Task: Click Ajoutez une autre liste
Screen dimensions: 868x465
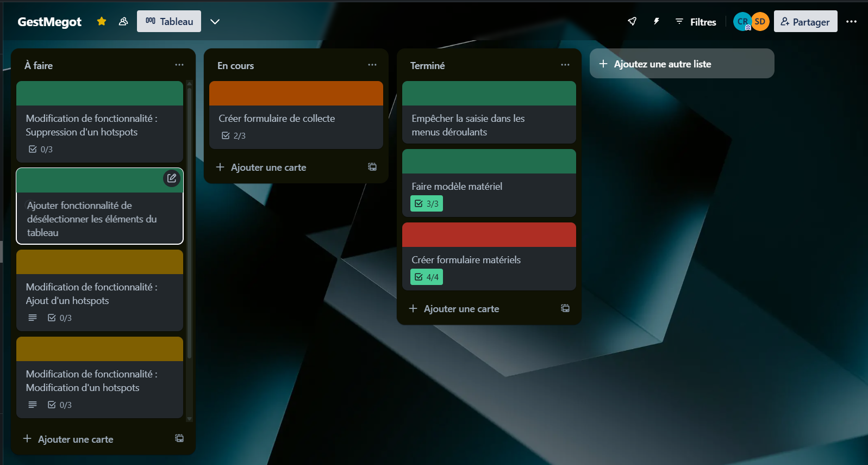Action: [682, 64]
